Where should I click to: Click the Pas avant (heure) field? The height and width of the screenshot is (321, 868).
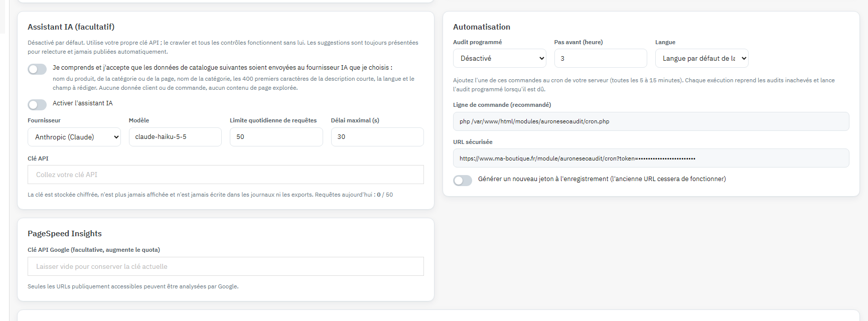click(x=601, y=58)
